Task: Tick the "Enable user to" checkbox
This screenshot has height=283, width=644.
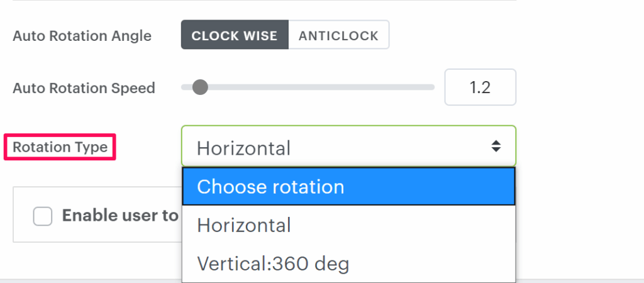Action: tap(43, 216)
